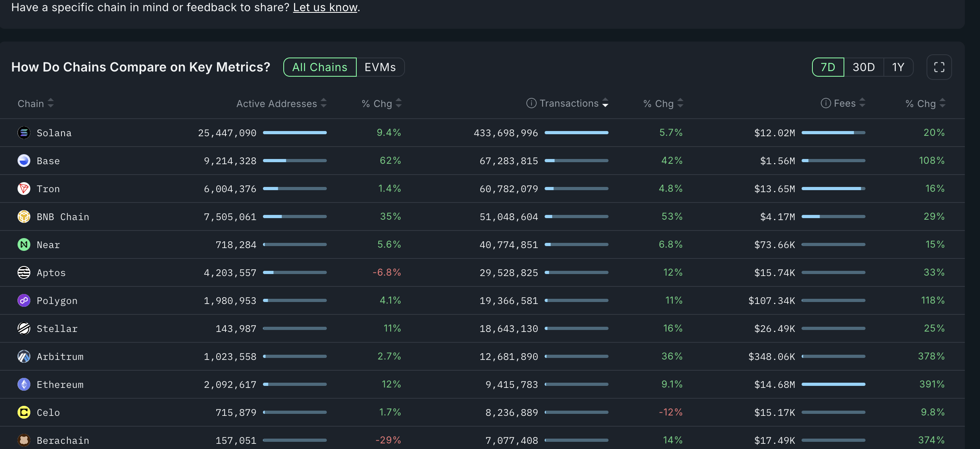Image resolution: width=980 pixels, height=449 pixels.
Task: Click Base fees change 108%
Action: (932, 161)
